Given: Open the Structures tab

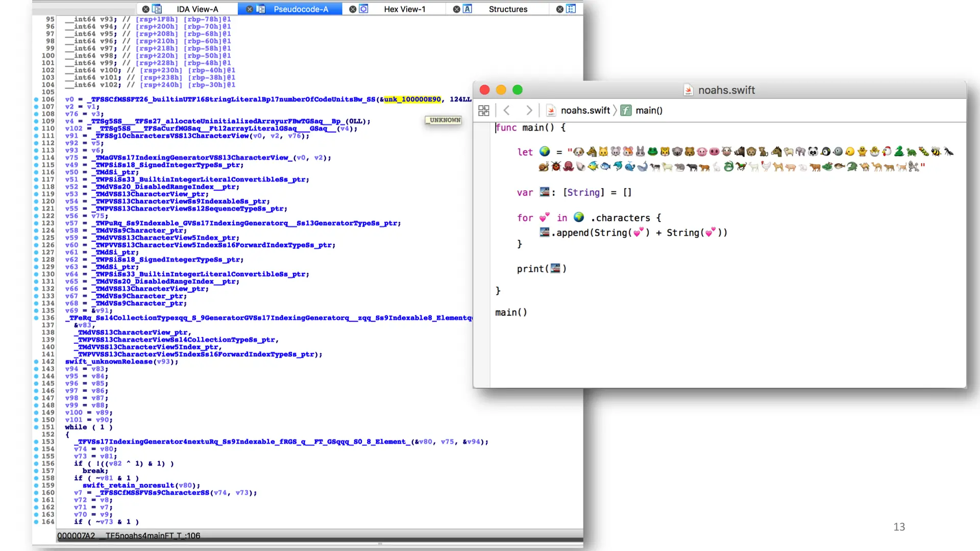Looking at the screenshot, I should click(x=508, y=9).
